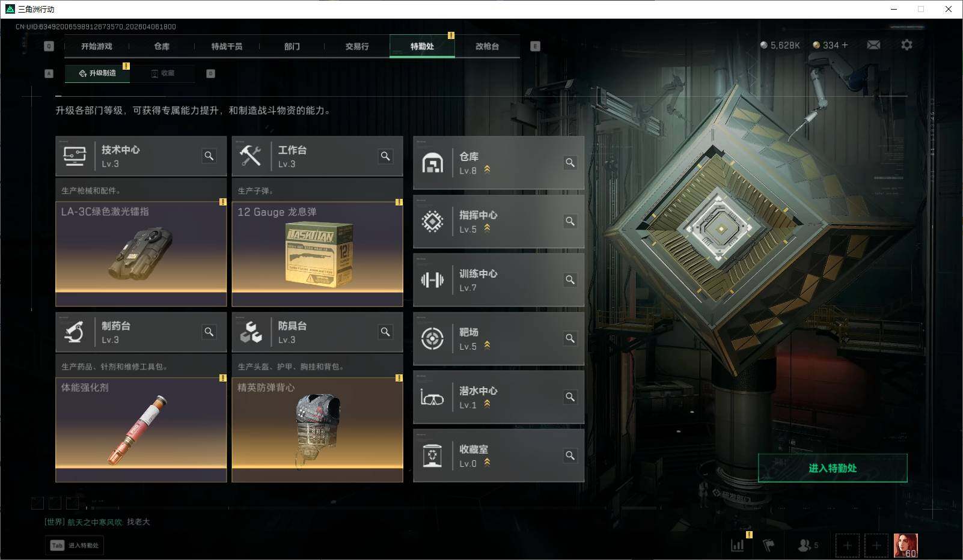The width and height of the screenshot is (963, 560).
Task: Open the squad members icon
Action: coord(807,546)
